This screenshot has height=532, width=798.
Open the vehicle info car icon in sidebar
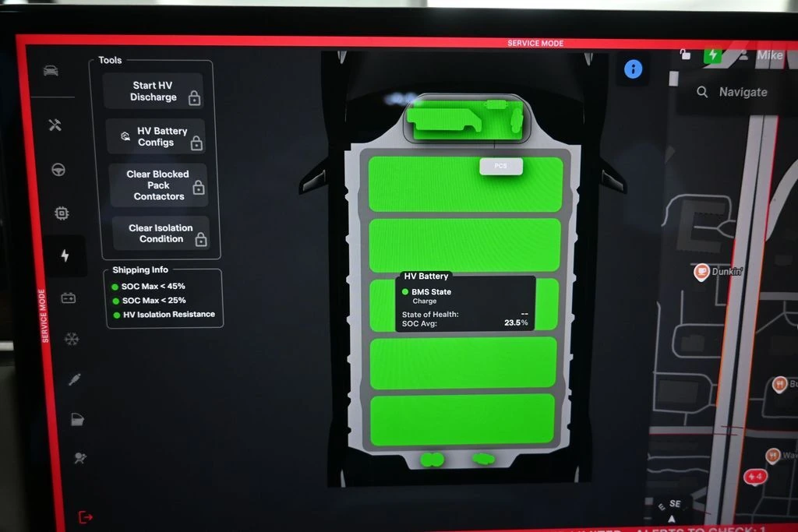click(x=51, y=71)
